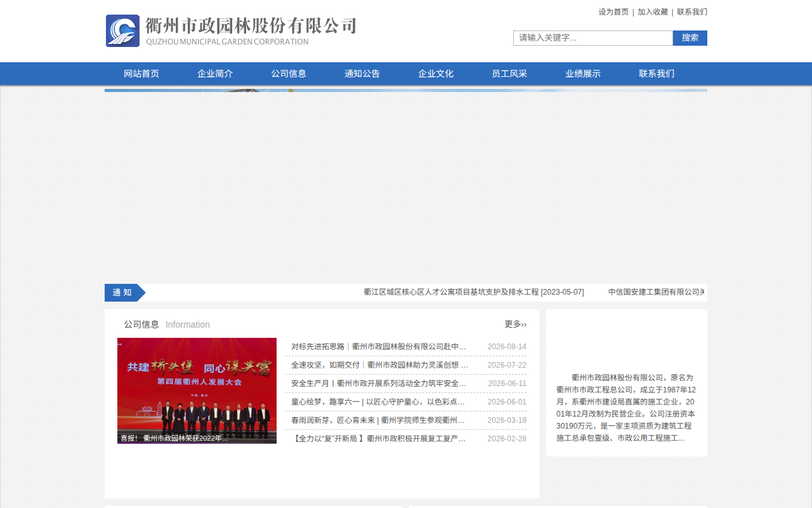Click the 公司信息 Information section heading
812x508 pixels.
click(167, 324)
